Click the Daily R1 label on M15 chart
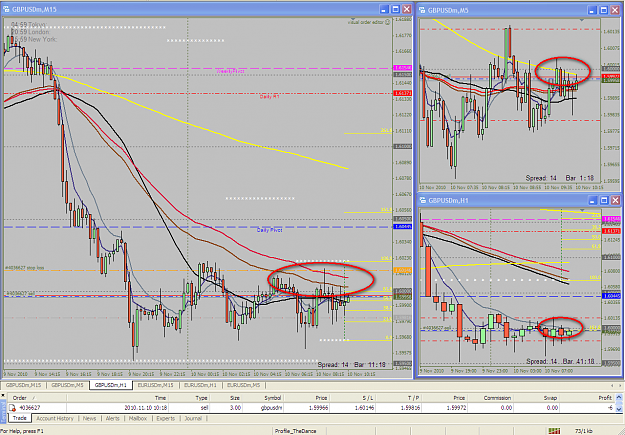Viewport: 625px width, 435px height. click(270, 96)
